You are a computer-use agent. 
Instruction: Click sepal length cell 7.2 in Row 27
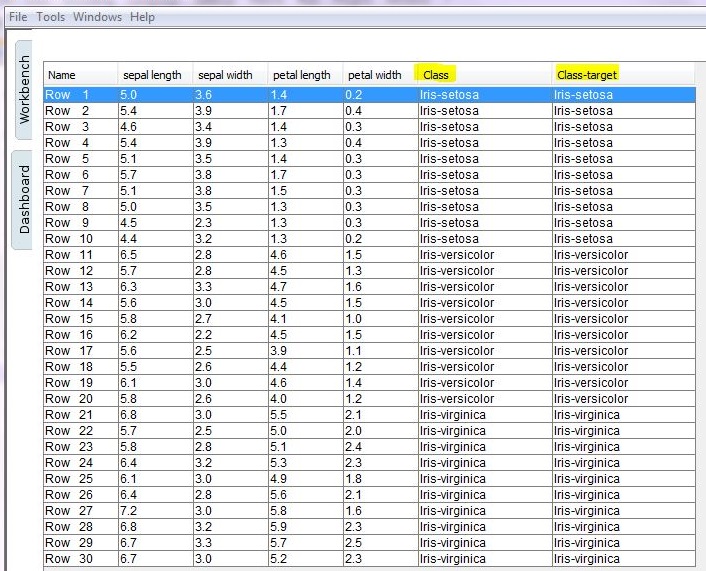(130, 511)
